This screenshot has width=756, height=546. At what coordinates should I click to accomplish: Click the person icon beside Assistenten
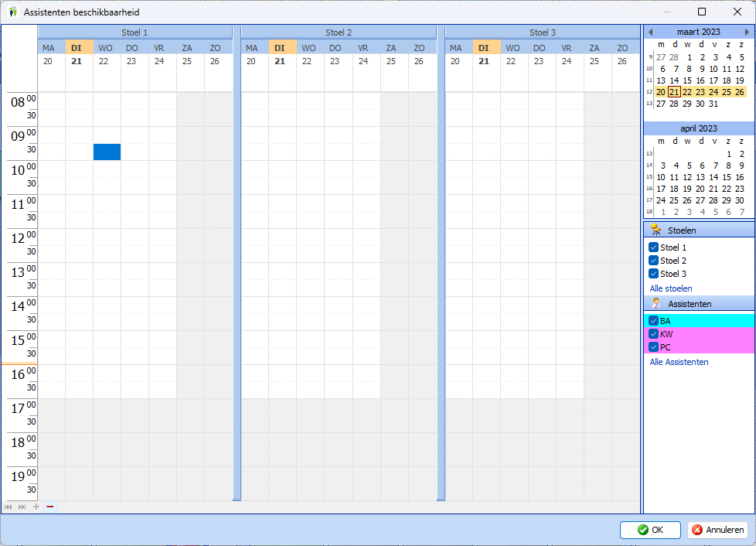[x=656, y=304]
